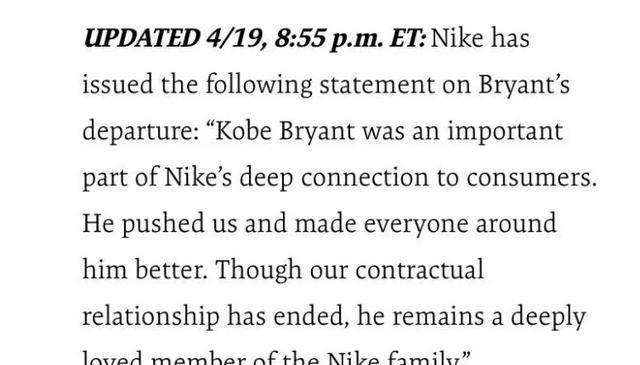This screenshot has width=640, height=365.
Task: Click the word "Though" in the paragraph
Action: (258, 271)
